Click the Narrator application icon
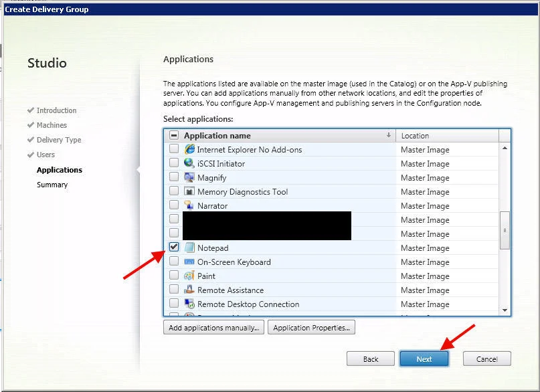The height and width of the screenshot is (392, 540). coord(189,205)
